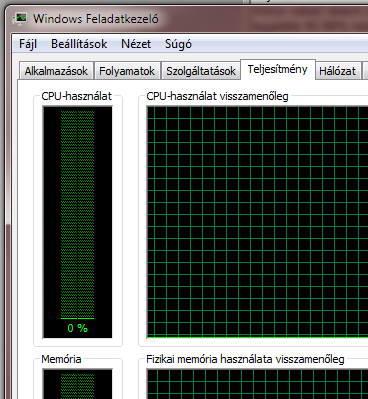Click the CPU-használat visszamenőleg history graph
This screenshot has width=368, height=399.
tap(257, 222)
